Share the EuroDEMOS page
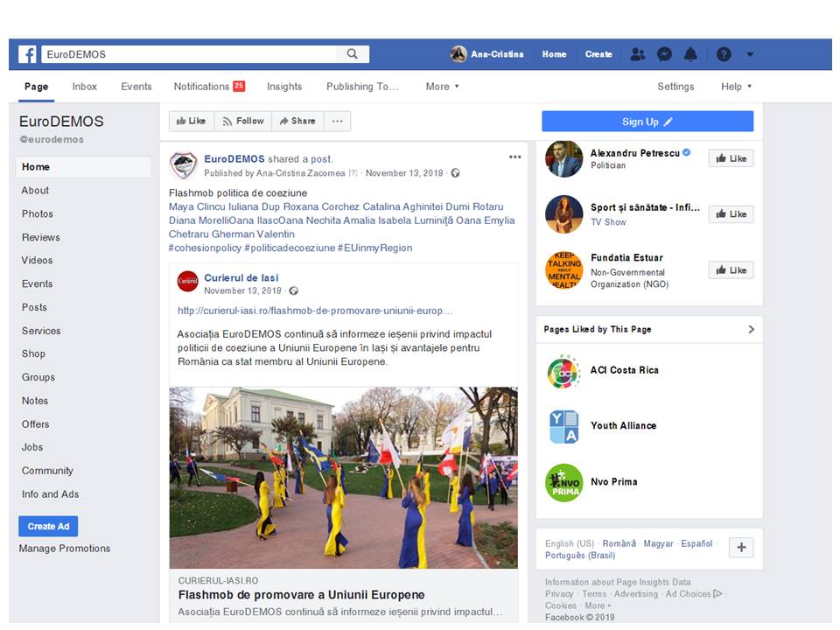Image resolution: width=840 pixels, height=630 pixels. (297, 121)
